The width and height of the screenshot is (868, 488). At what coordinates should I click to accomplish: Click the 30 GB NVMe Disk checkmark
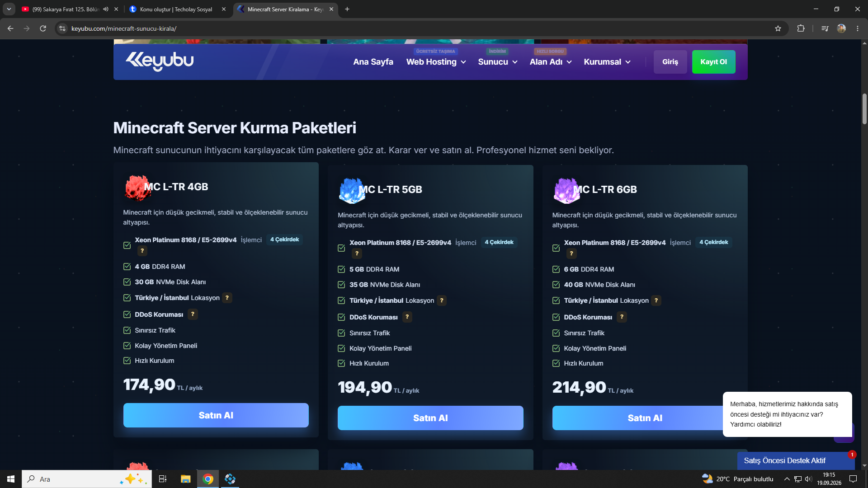tap(127, 282)
